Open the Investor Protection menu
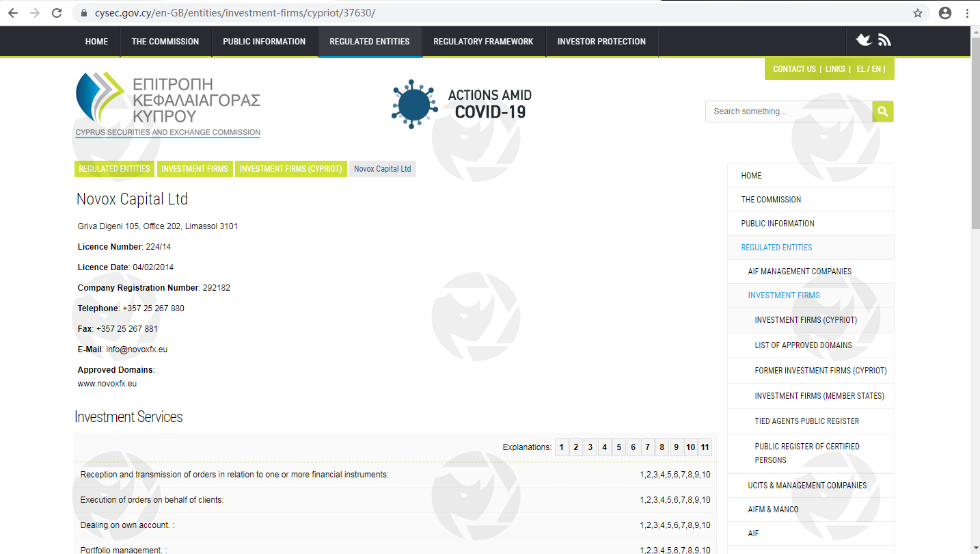980x554 pixels. pos(601,42)
